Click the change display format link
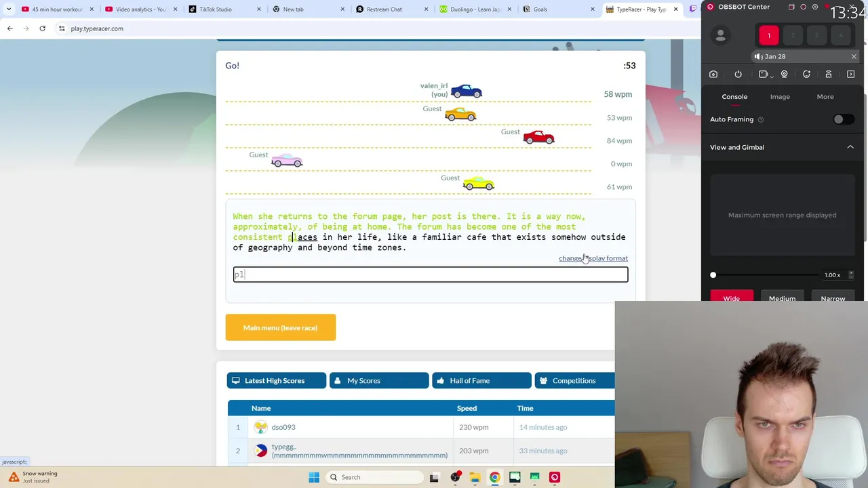 click(593, 258)
